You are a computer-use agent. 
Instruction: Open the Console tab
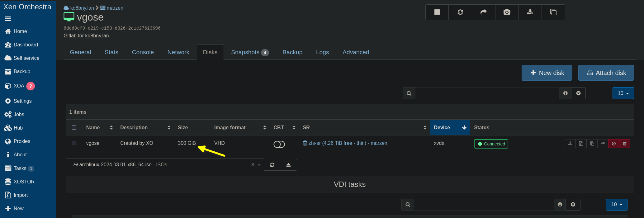(143, 52)
